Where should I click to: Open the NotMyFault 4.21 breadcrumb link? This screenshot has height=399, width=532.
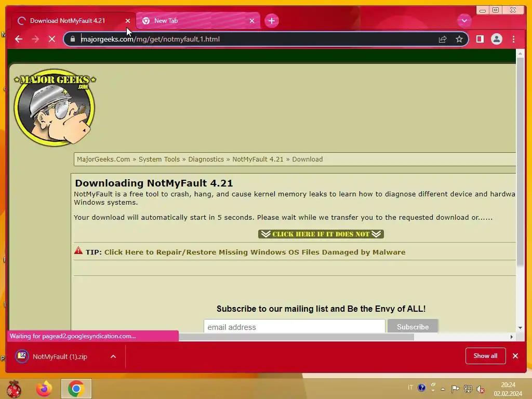coord(258,159)
